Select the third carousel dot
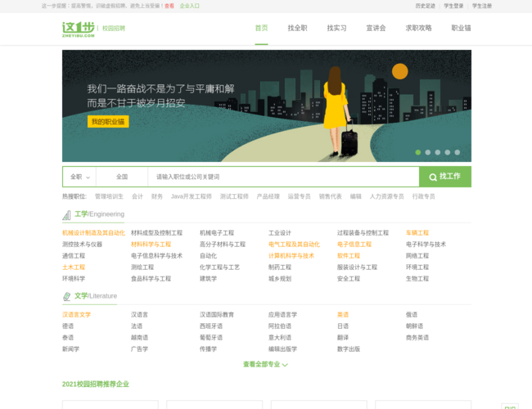The height and width of the screenshot is (409, 532). [x=438, y=152]
